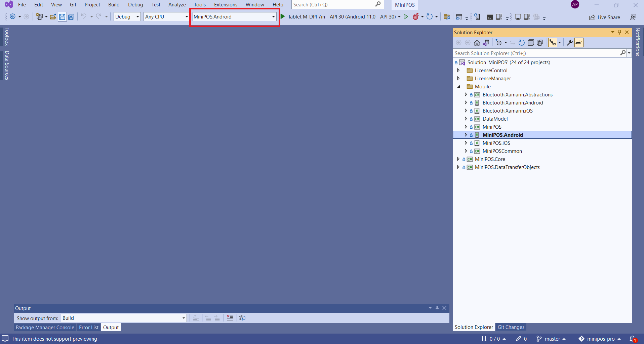Screen dimensions: 644x344
Task: Click the Search (Ctrl+Q) box
Action: pos(337,5)
